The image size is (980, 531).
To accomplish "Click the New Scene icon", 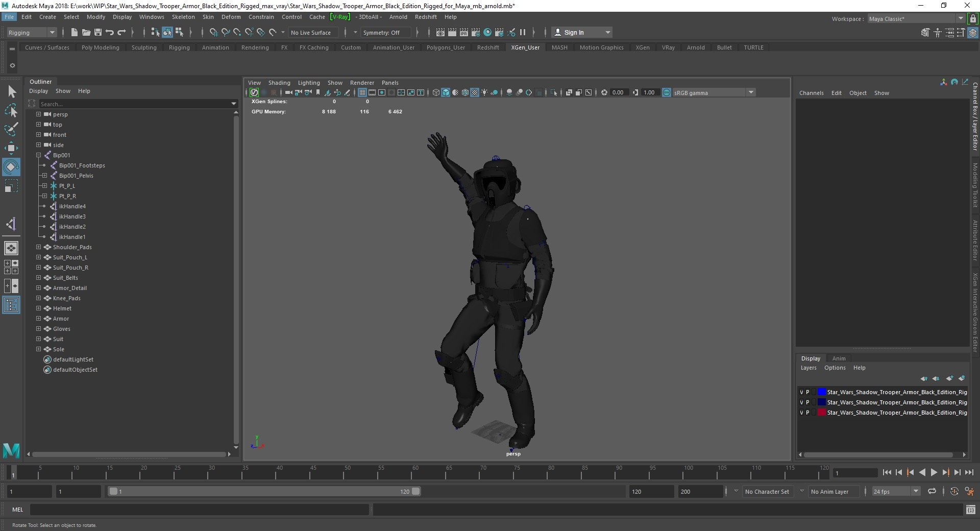I will 75,32.
